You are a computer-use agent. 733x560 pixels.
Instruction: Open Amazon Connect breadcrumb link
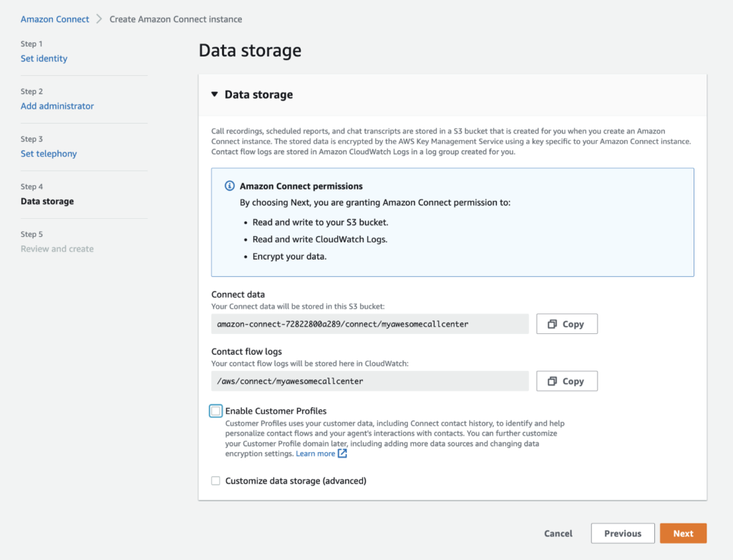(x=54, y=19)
